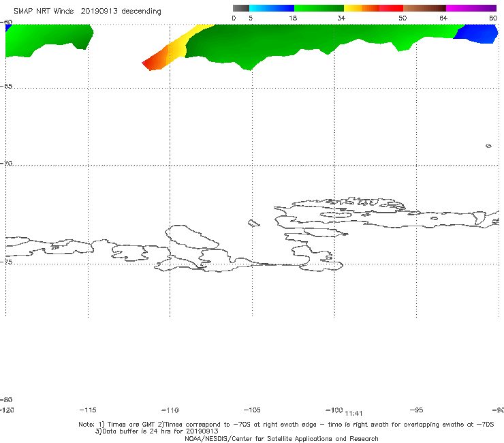Image resolution: width=504 pixels, height=443 pixels.
Task: Click the magenta-purple segment of the color bar
Action: pyautogui.click(x=471, y=8)
